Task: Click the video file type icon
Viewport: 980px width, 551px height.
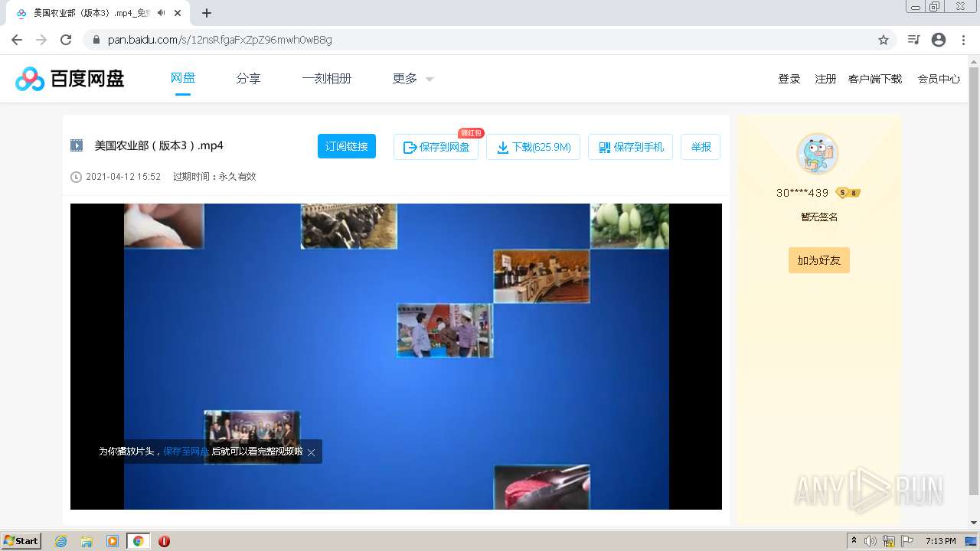Action: coord(77,145)
